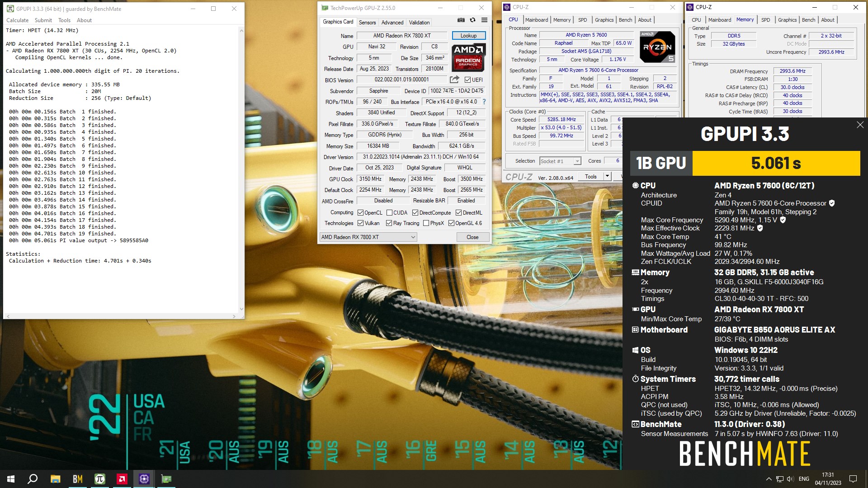Open GPU-Z taskbar icon
868x488 pixels.
point(166,479)
